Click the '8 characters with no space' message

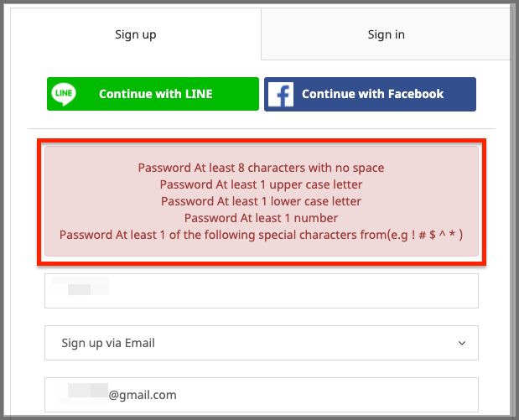(x=261, y=168)
